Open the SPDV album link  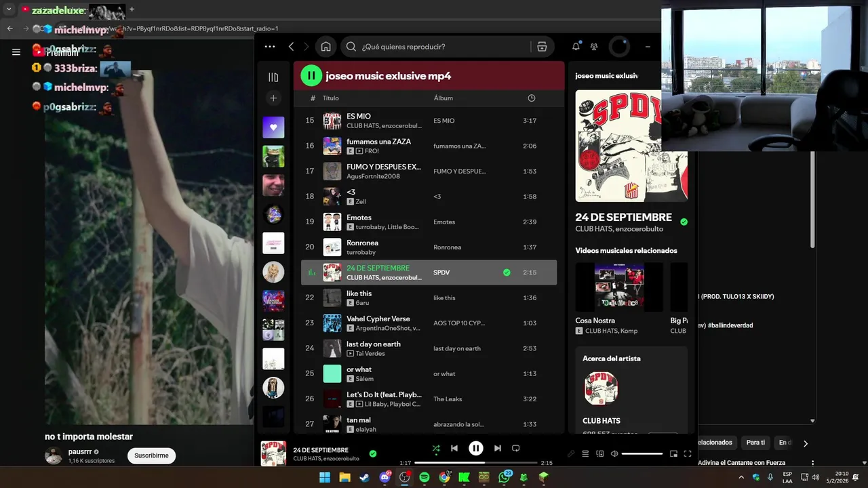click(441, 272)
